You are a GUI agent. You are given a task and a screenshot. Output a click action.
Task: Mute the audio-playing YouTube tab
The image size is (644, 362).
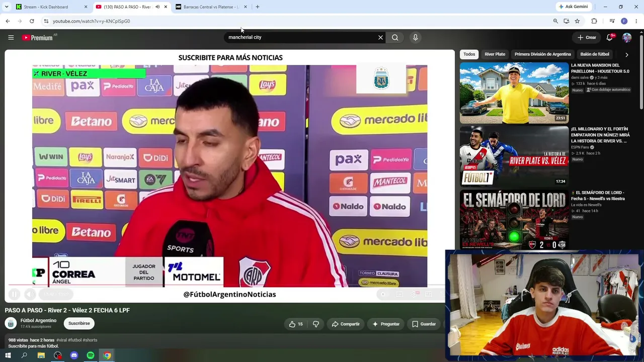tap(157, 7)
